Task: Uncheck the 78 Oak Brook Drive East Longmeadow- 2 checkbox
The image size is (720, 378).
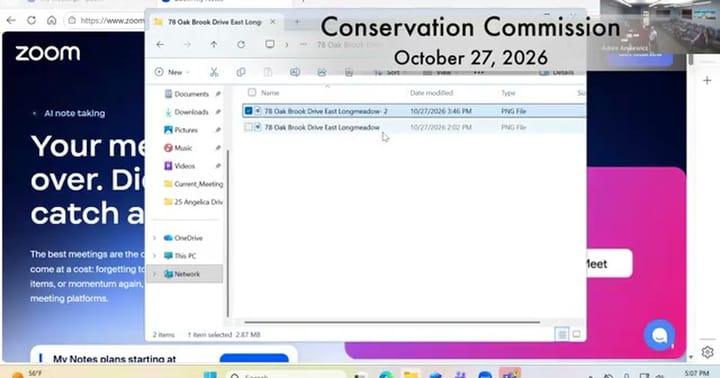Action: click(x=248, y=111)
